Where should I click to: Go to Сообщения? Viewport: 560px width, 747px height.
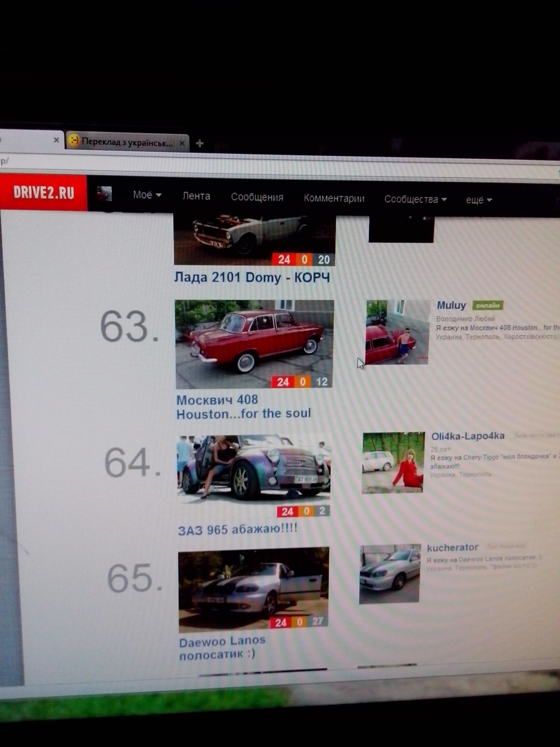click(257, 197)
